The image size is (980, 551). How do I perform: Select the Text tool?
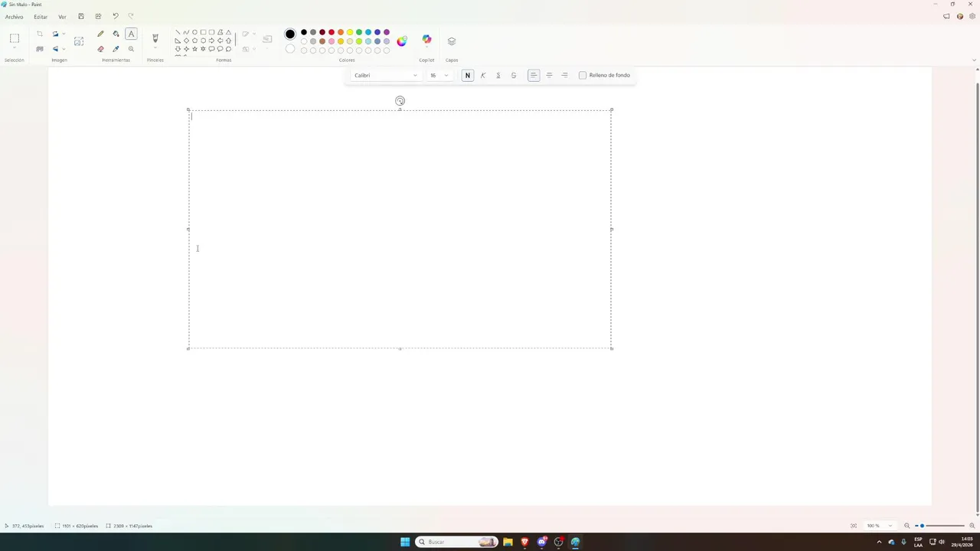coord(131,34)
